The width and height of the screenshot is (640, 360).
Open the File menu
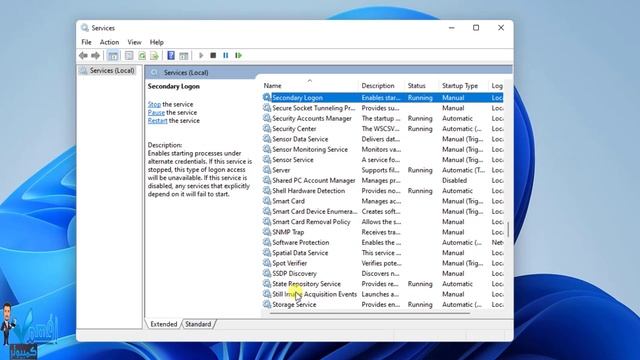pyautogui.click(x=86, y=42)
